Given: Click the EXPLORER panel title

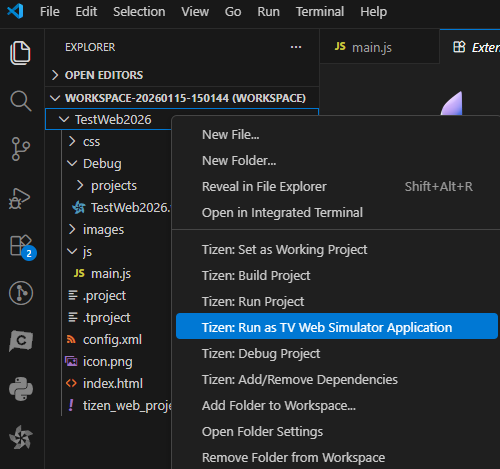Looking at the screenshot, I should click(x=90, y=47).
